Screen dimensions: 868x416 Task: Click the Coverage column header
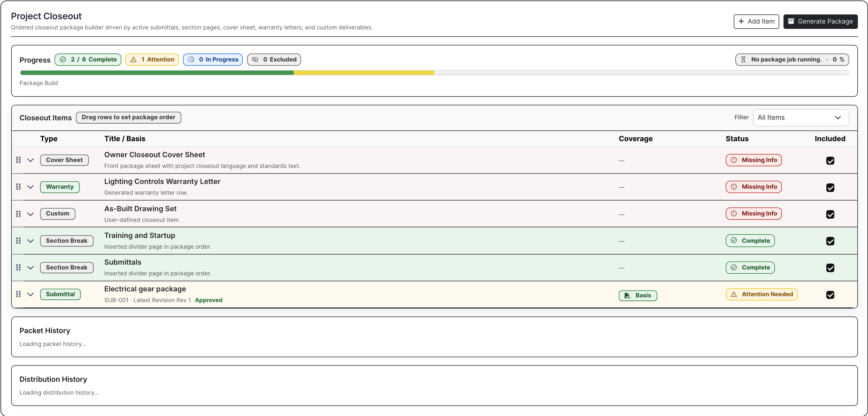tap(636, 139)
